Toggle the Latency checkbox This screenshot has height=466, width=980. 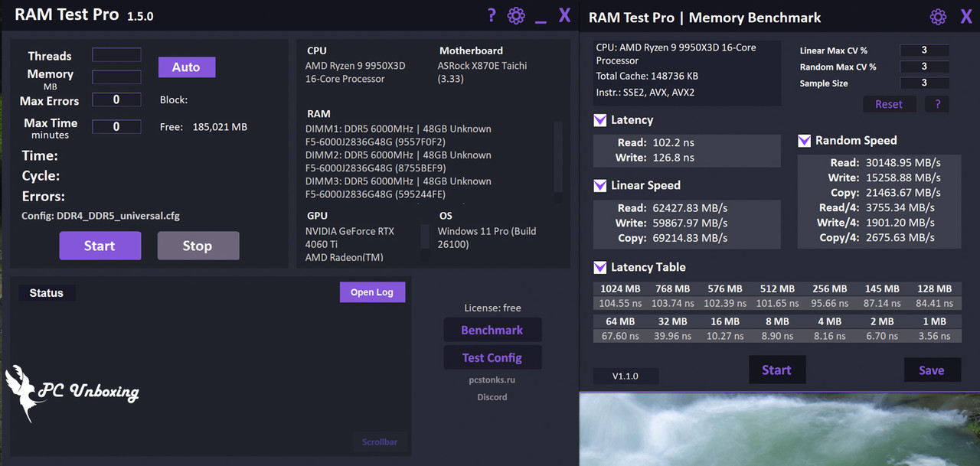pos(600,120)
